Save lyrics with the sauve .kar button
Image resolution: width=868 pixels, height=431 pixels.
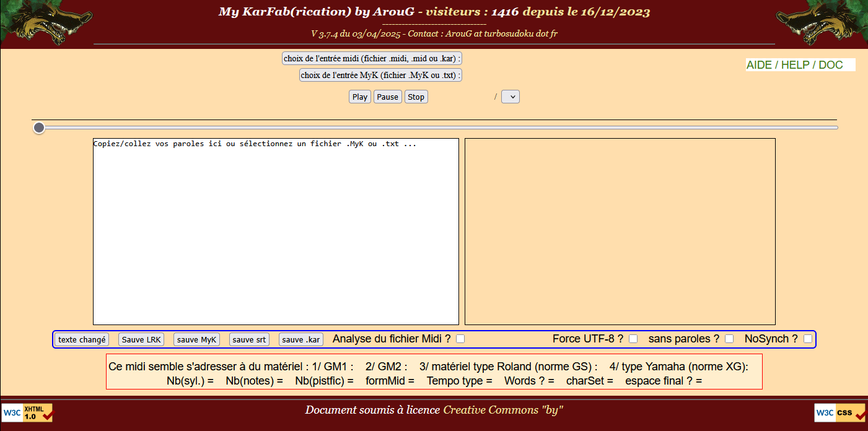point(301,339)
